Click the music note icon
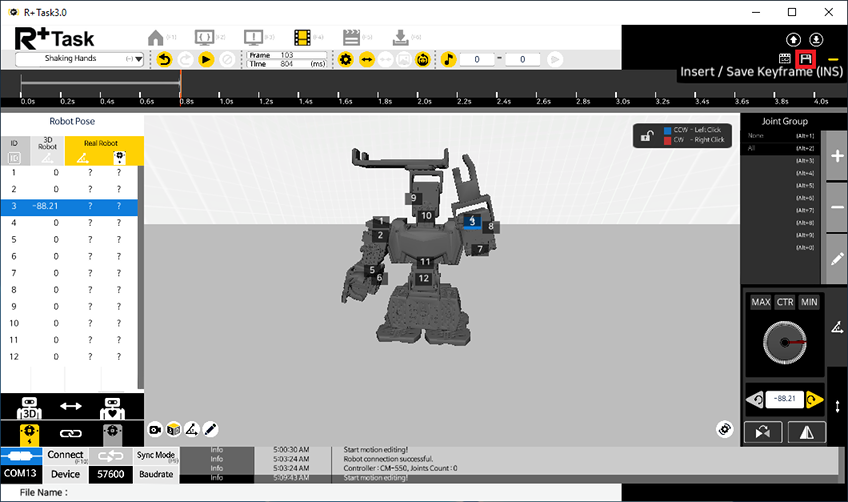 click(x=450, y=60)
